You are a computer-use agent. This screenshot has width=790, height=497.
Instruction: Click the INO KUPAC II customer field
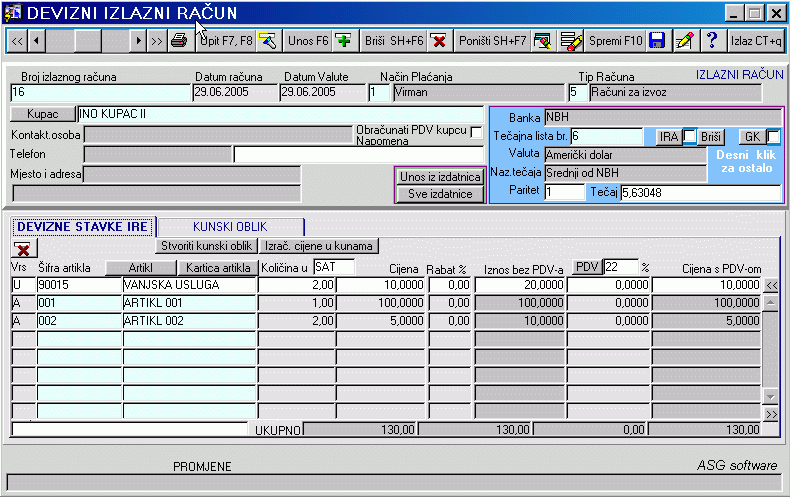click(281, 114)
